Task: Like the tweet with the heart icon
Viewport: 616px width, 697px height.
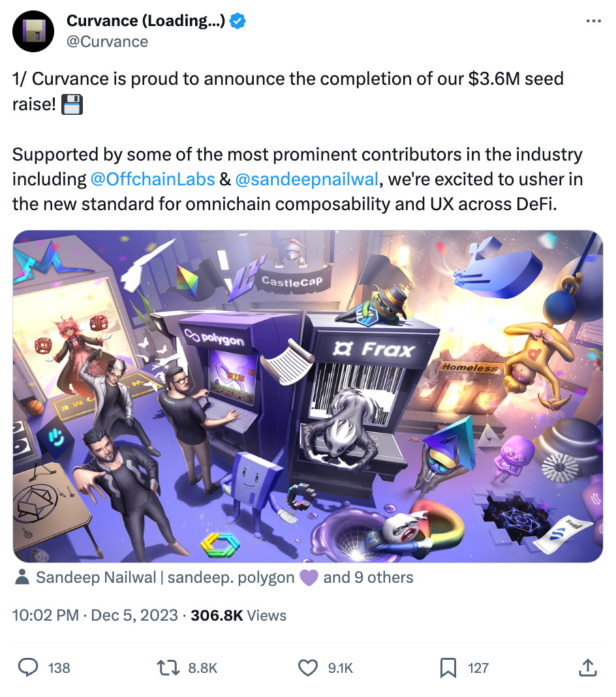Action: 307,668
